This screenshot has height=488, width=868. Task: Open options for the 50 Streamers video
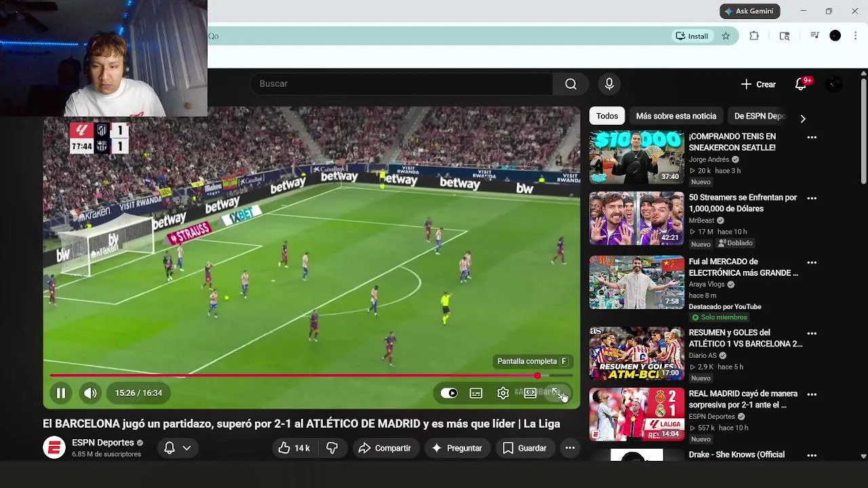click(812, 199)
